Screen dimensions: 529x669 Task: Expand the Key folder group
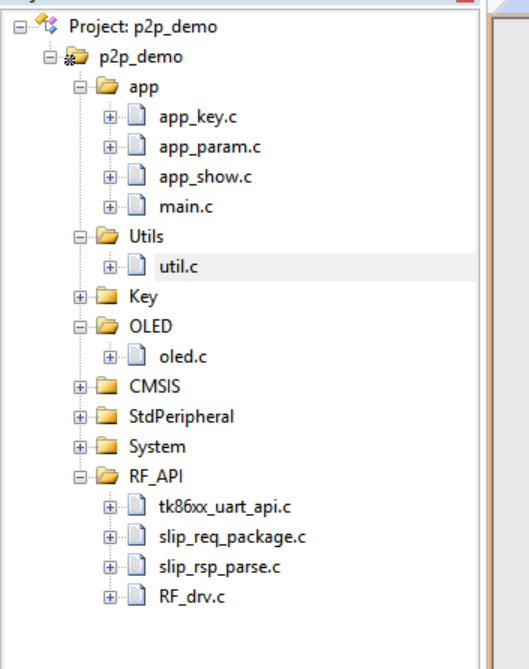(x=80, y=297)
